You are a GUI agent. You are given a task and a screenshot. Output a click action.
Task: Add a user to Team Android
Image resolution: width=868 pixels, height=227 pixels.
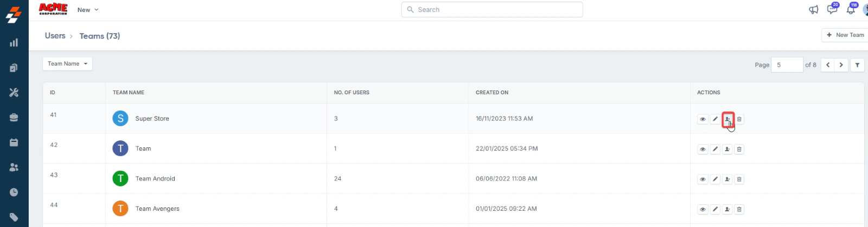pyautogui.click(x=727, y=179)
